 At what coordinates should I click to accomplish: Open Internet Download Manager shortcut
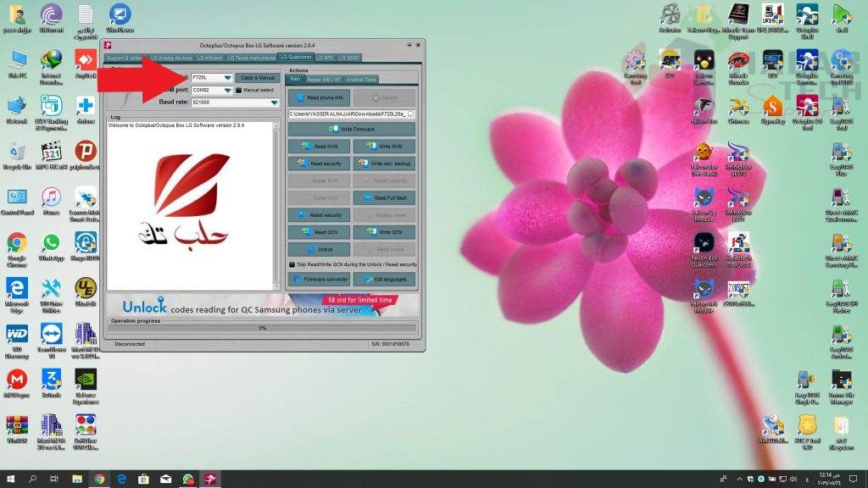(51, 68)
